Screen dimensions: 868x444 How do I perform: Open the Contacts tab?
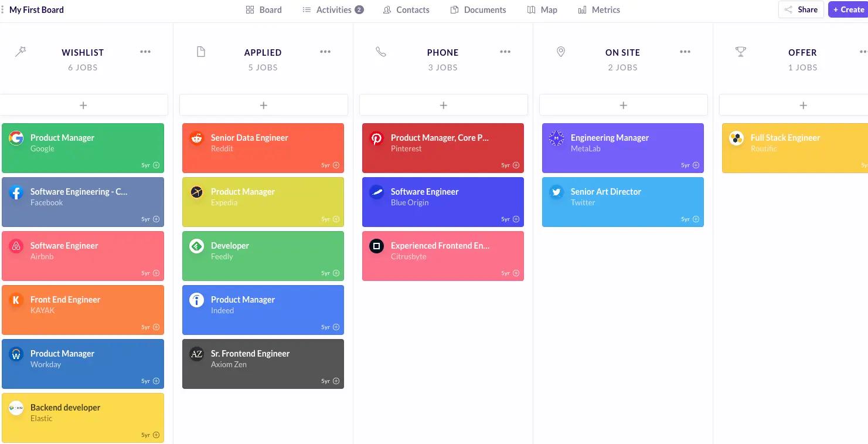pos(406,10)
